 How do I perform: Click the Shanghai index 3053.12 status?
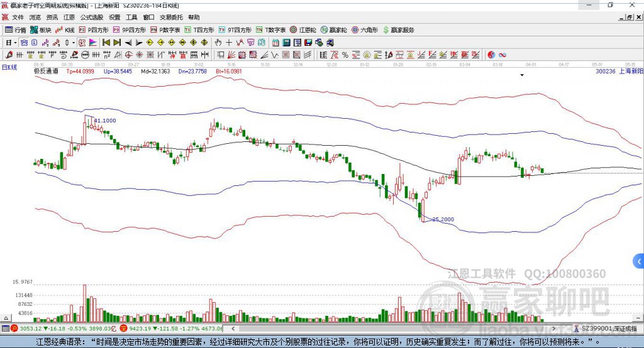[x=31, y=329]
